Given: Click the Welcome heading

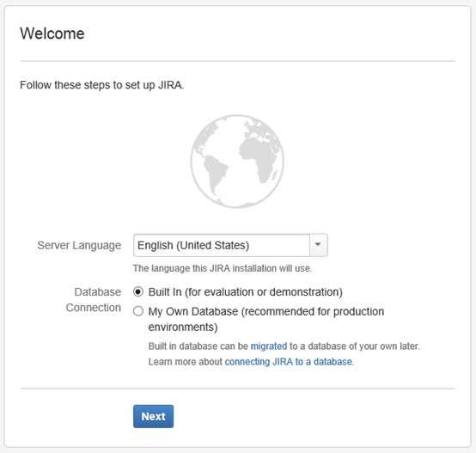Looking at the screenshot, I should pos(52,34).
